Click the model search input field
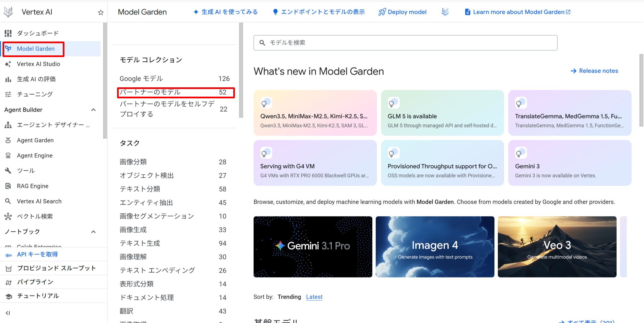644x323 pixels. [405, 43]
